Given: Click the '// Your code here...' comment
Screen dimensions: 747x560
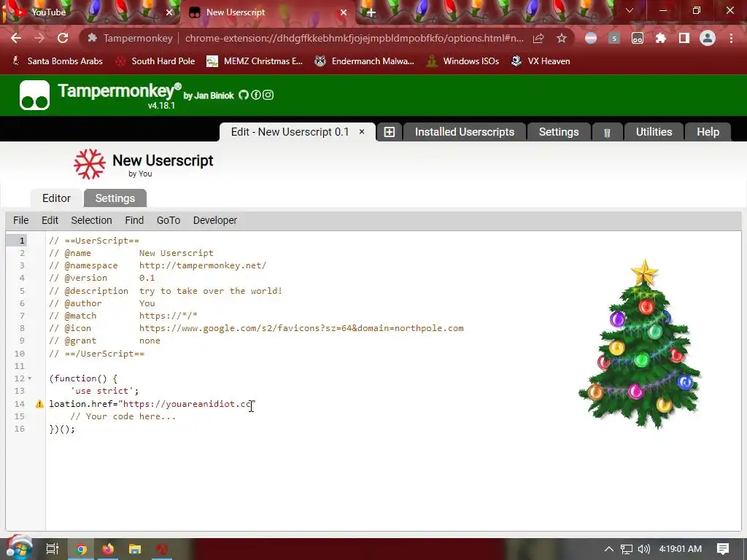Looking at the screenshot, I should [x=123, y=416].
